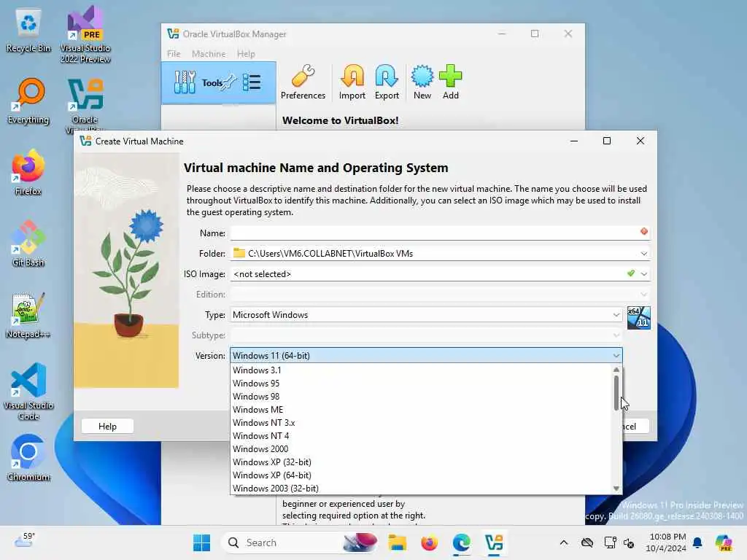Choose Windows 2000 from version list
The image size is (747, 560).
[421, 449]
